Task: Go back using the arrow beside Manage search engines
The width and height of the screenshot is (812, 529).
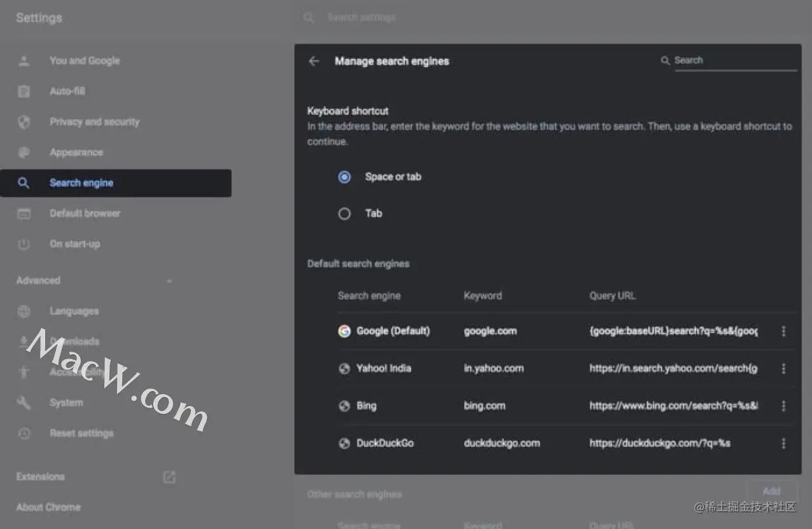Action: click(x=314, y=61)
